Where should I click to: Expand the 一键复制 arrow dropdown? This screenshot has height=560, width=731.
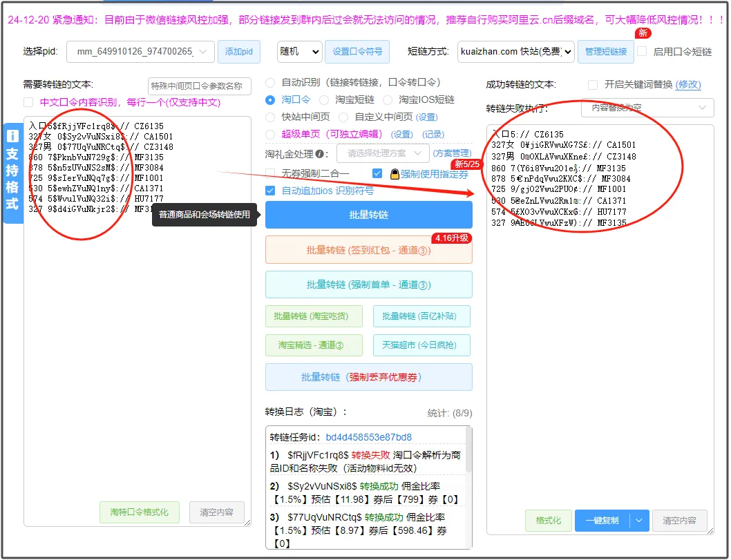coord(639,521)
